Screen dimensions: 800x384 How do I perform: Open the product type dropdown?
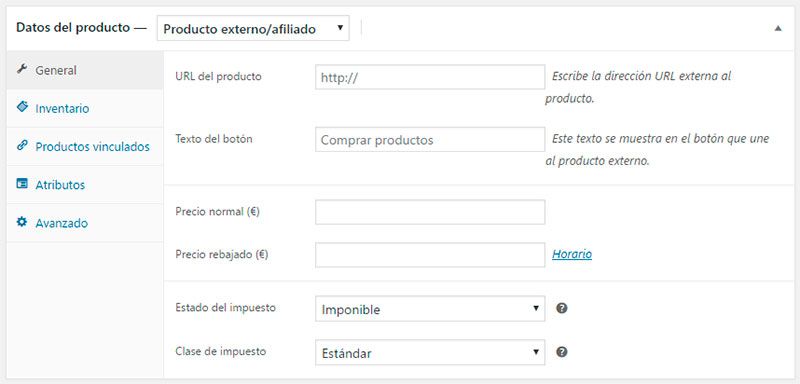pyautogui.click(x=253, y=29)
